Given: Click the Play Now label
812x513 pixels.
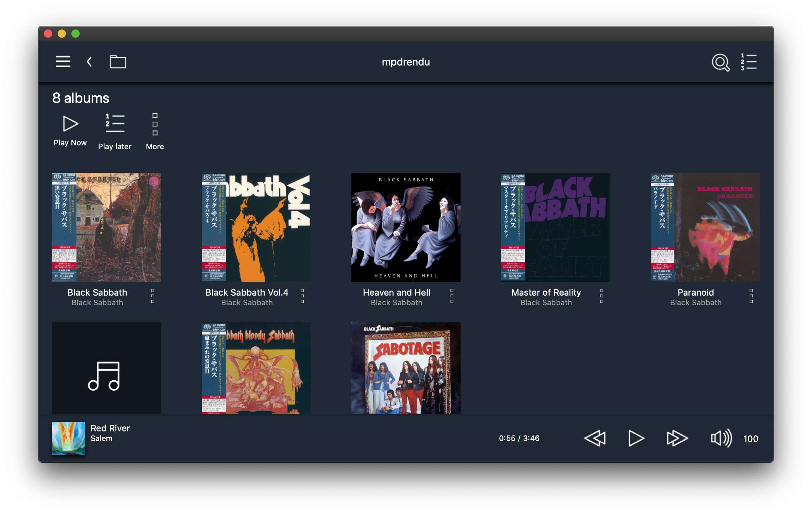Looking at the screenshot, I should [x=70, y=143].
